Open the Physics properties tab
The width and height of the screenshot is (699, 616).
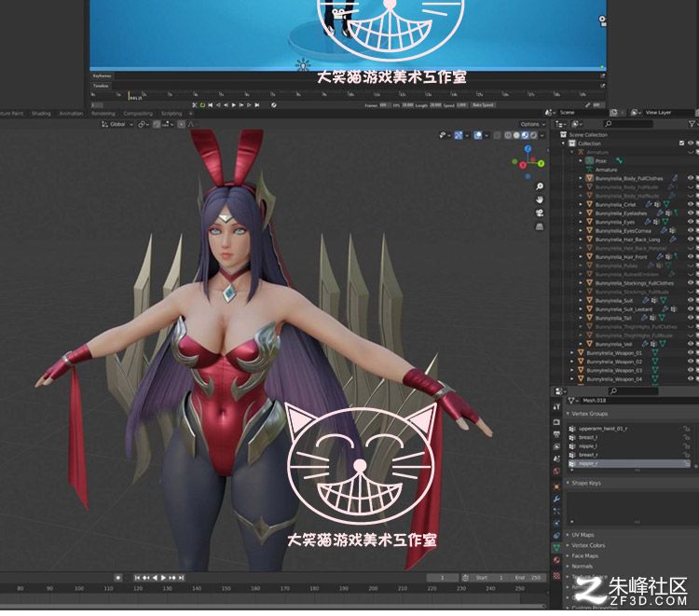pos(556,524)
